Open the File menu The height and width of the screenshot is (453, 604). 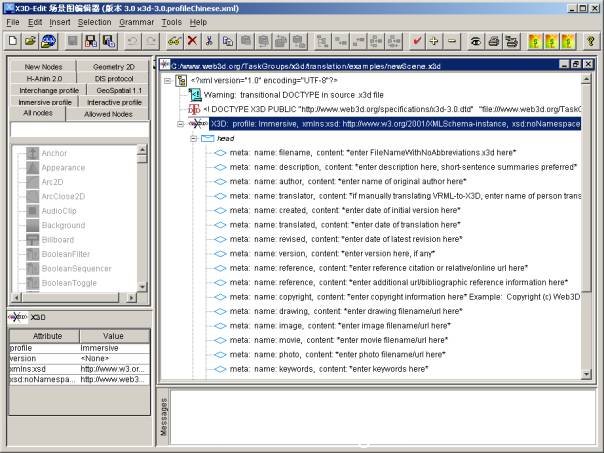click(13, 22)
